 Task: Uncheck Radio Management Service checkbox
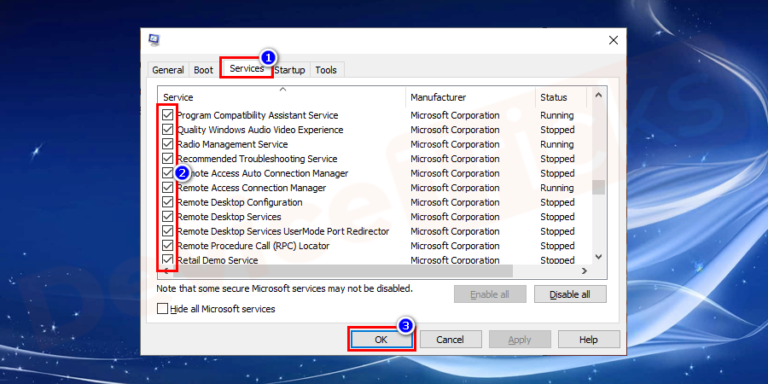point(168,144)
